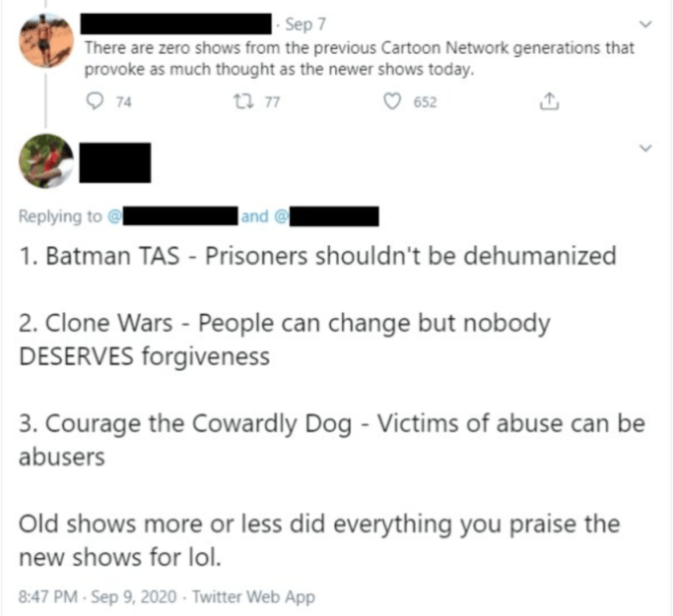
Task: Click the 74 replies count
Action: pyautogui.click(x=124, y=102)
